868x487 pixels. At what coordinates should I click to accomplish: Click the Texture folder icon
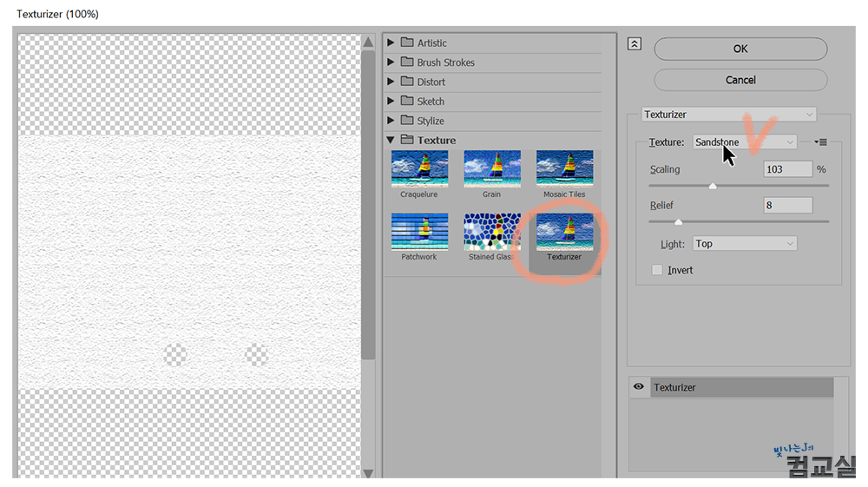(x=407, y=140)
